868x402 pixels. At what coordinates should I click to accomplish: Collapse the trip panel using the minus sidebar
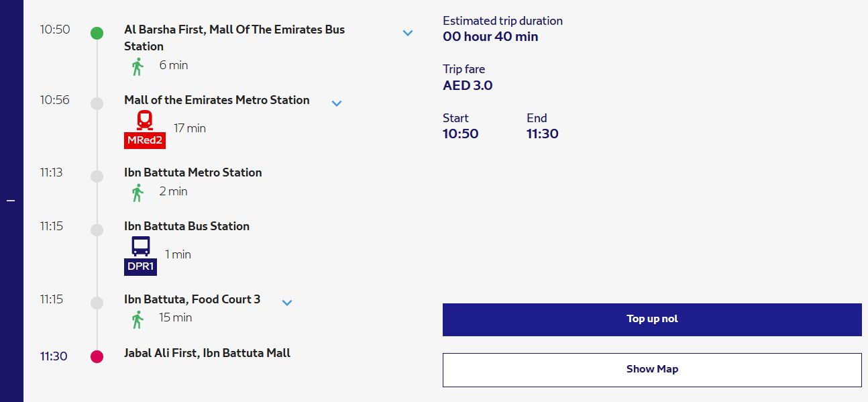coord(11,201)
